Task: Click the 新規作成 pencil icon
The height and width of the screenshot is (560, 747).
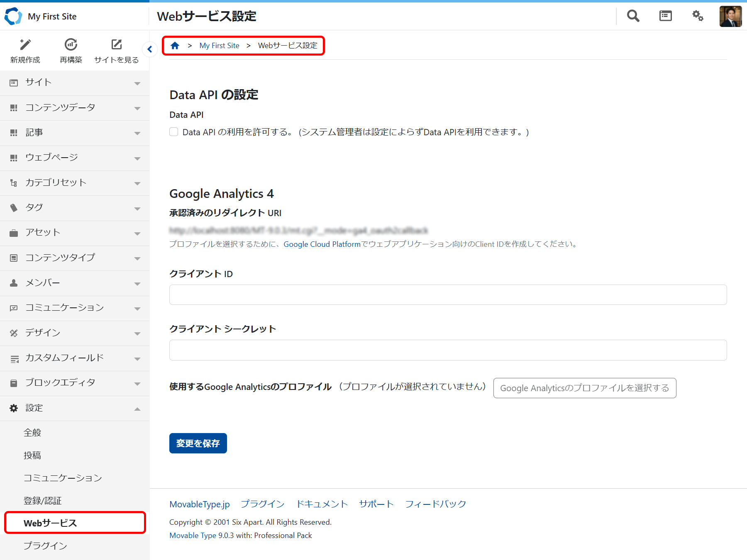Action: point(25,45)
